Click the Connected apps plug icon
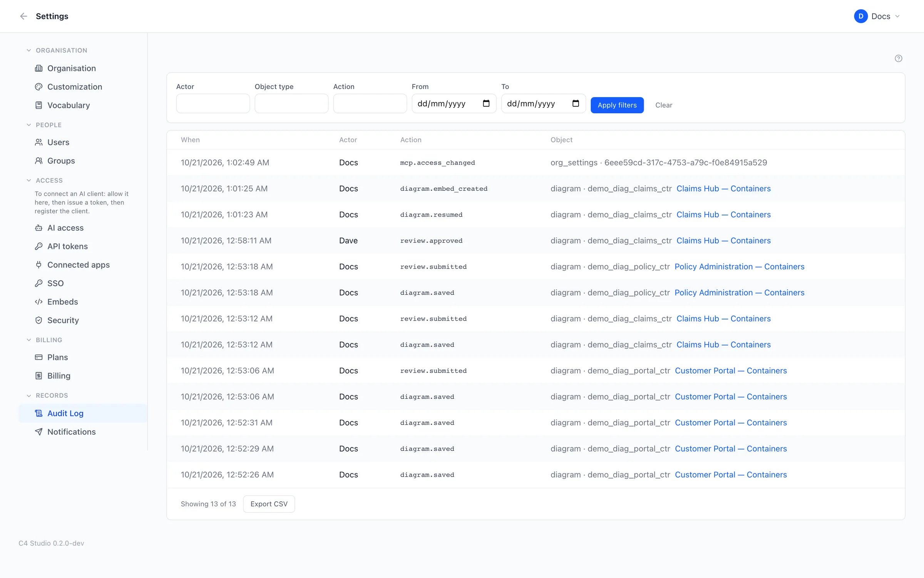924x578 pixels. 38,265
